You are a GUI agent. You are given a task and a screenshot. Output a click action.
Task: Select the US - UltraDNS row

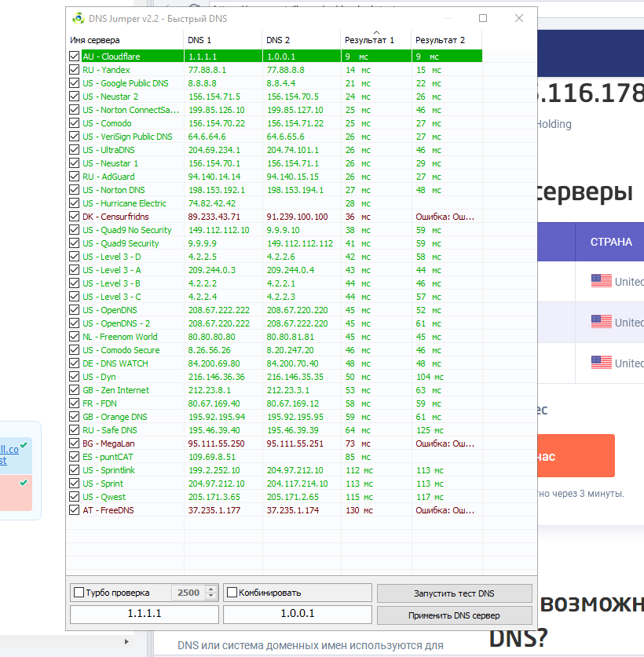click(x=274, y=150)
